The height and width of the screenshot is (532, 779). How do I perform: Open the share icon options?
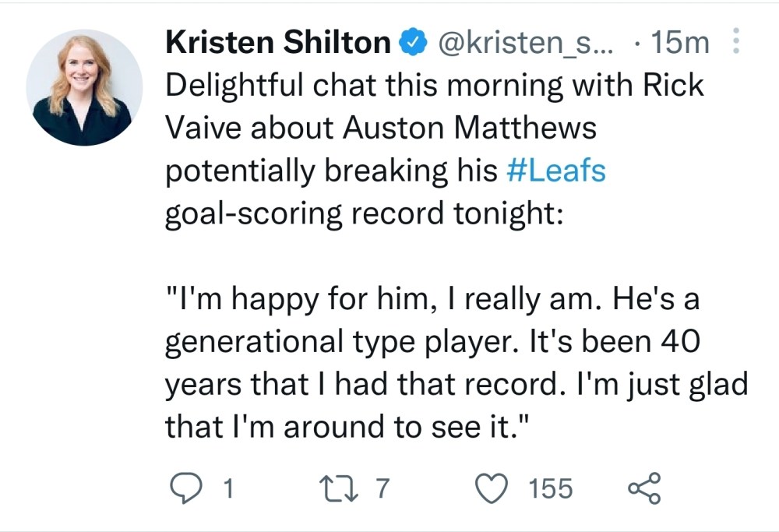pyautogui.click(x=643, y=488)
